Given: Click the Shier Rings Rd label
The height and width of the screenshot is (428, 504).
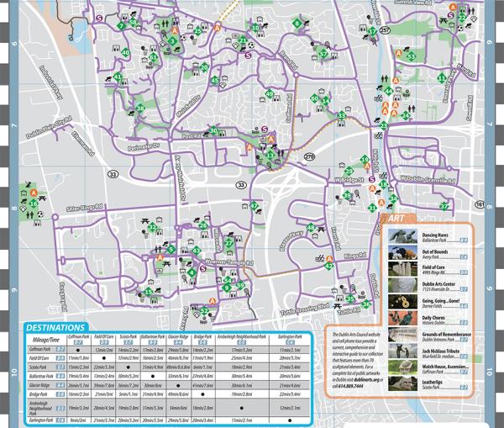Looking at the screenshot, I should [84, 208].
